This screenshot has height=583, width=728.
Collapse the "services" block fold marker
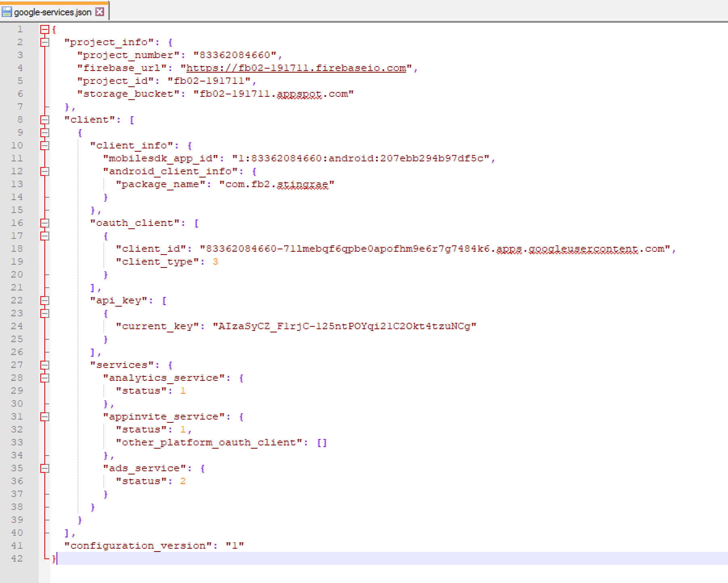point(45,365)
